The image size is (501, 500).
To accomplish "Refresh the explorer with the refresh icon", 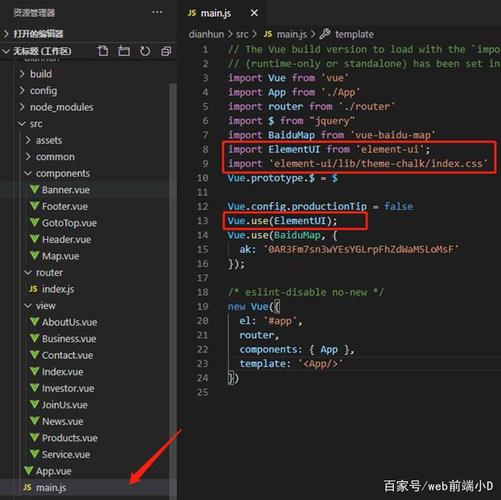I will coord(145,51).
